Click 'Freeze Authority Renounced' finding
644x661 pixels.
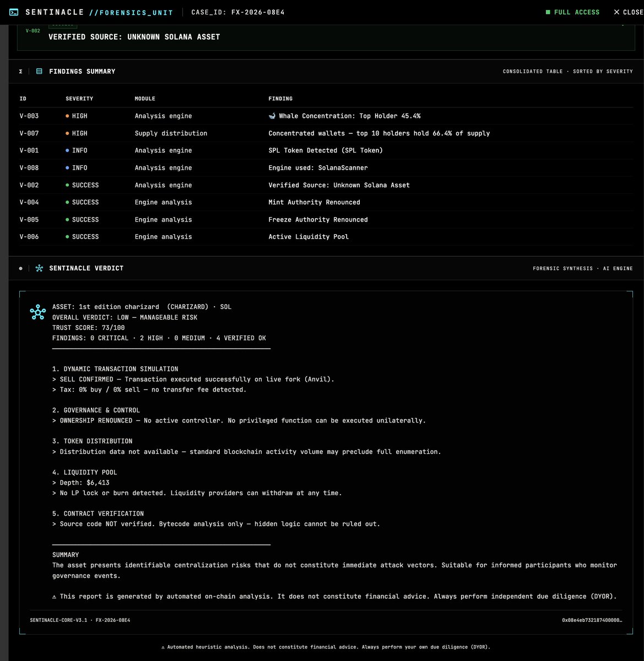[x=318, y=220]
